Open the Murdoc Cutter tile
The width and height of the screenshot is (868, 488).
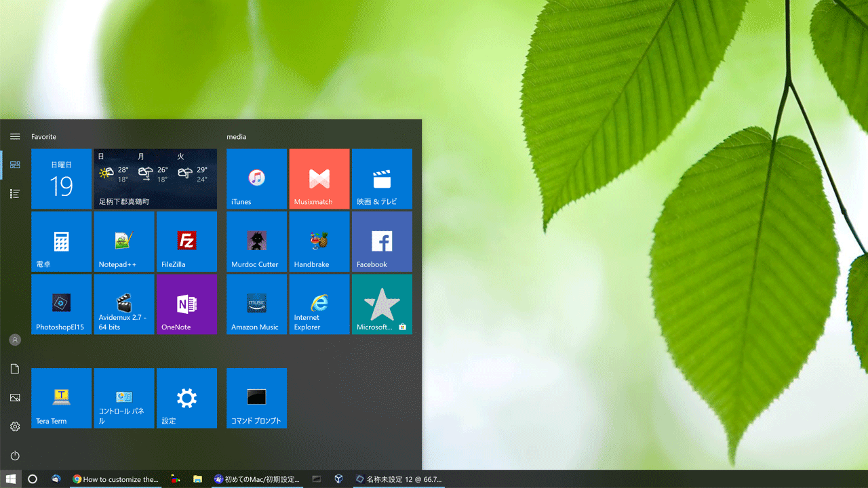click(x=256, y=241)
